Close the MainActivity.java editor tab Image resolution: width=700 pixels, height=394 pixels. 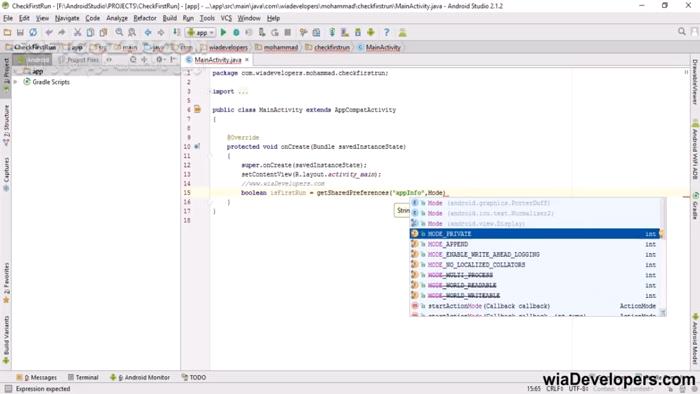247,60
